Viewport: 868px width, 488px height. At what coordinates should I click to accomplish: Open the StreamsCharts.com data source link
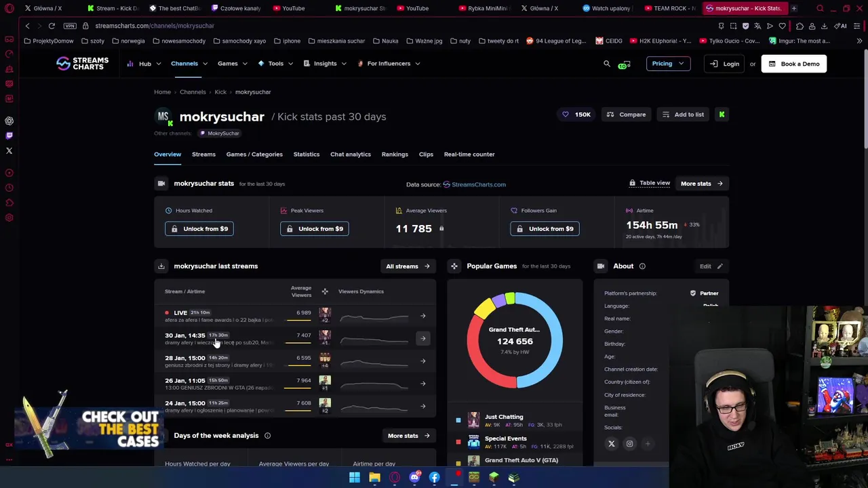coord(474,184)
